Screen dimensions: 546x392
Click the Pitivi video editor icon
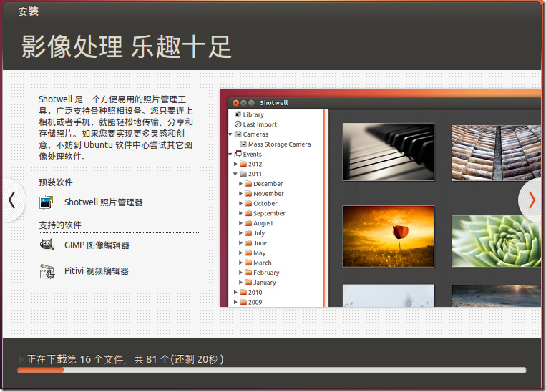[47, 271]
